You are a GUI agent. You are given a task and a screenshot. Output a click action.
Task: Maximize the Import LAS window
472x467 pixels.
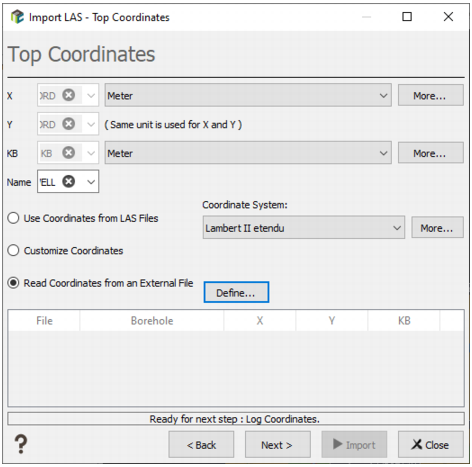coord(407,16)
